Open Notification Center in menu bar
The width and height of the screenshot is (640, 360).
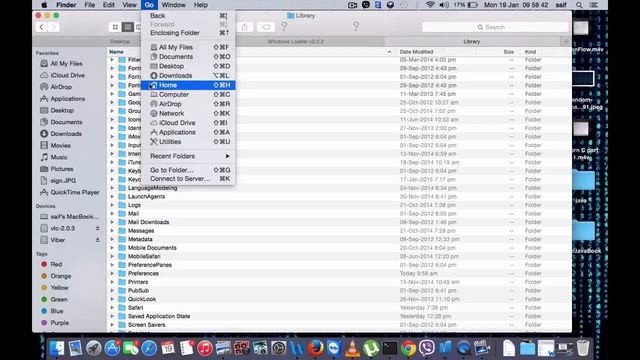[x=594, y=5]
